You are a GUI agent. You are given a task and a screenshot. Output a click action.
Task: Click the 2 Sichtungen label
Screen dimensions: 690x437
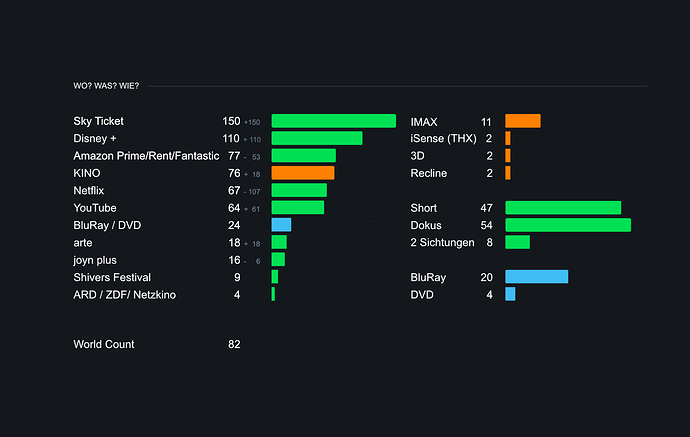point(442,242)
